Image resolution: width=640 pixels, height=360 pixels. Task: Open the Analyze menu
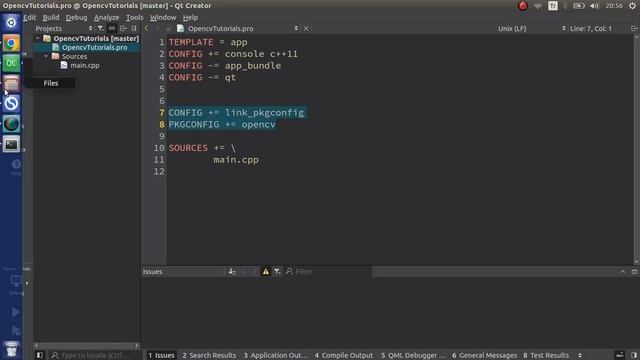(107, 18)
